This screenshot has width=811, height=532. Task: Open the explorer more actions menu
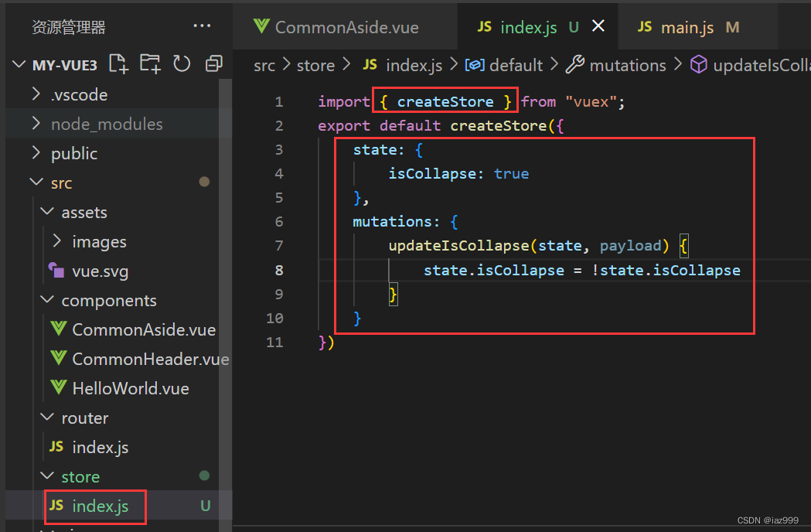coord(202,26)
